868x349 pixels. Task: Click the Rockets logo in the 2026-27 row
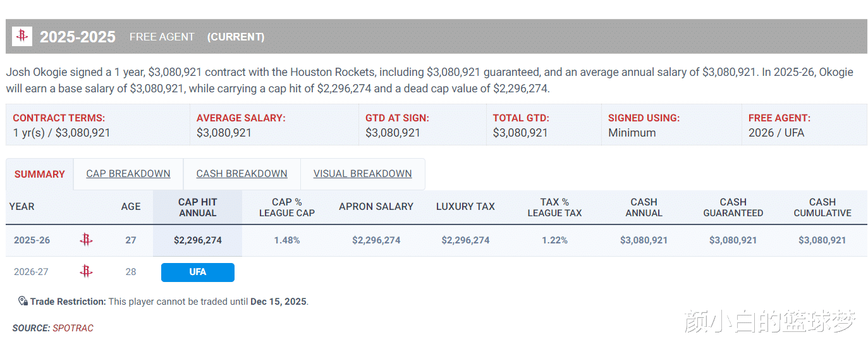(86, 272)
